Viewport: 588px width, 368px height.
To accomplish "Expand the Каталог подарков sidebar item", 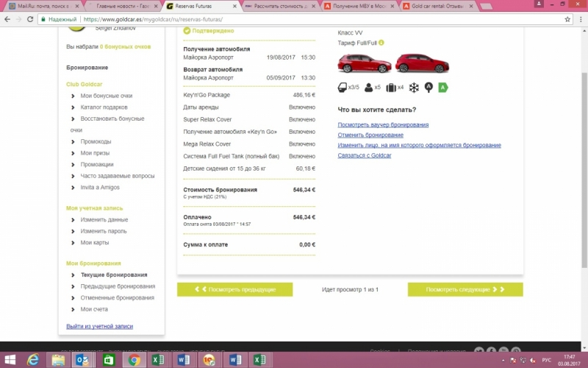I will (105, 107).
